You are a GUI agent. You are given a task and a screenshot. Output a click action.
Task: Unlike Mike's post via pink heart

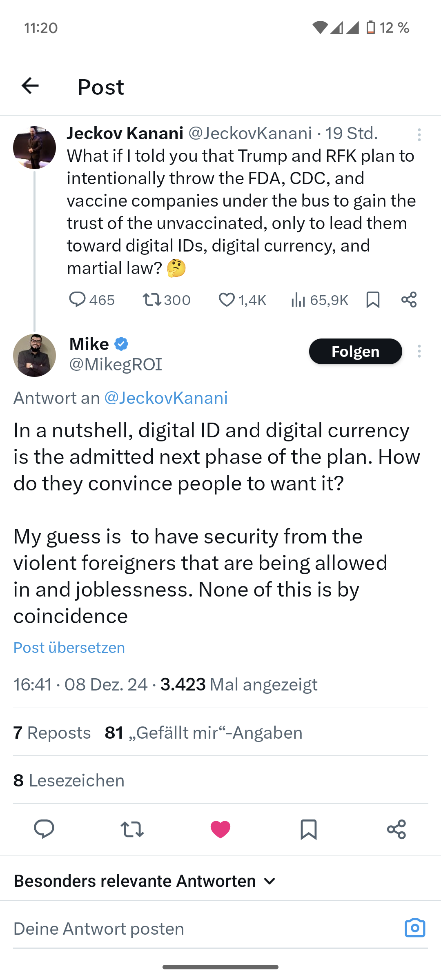220,829
